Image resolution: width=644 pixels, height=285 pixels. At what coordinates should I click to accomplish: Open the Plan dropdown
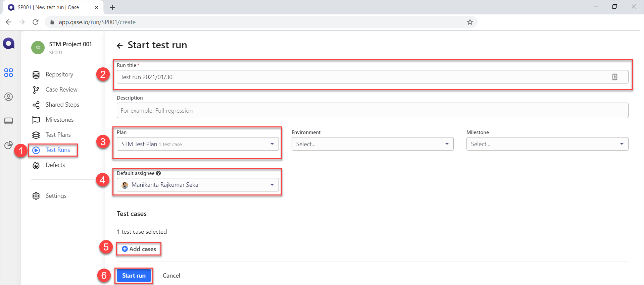tap(198, 144)
